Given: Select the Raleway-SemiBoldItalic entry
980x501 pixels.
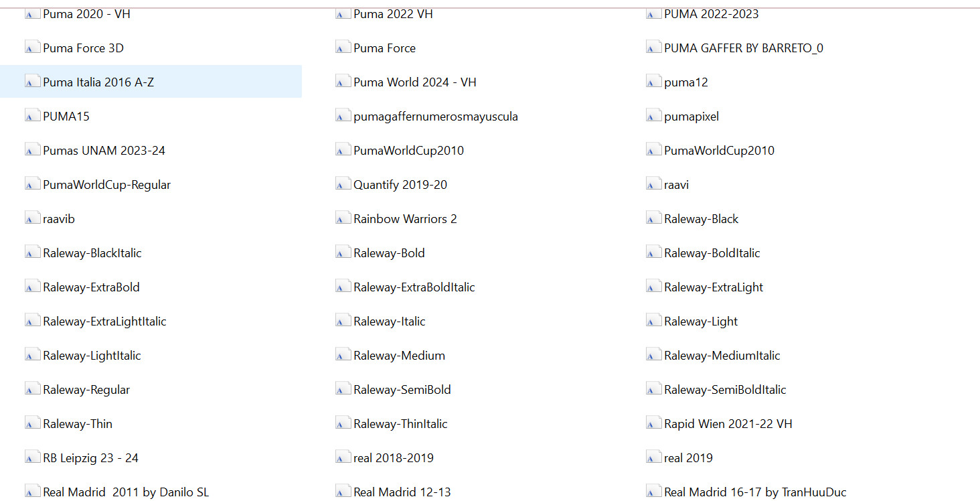Looking at the screenshot, I should click(725, 389).
